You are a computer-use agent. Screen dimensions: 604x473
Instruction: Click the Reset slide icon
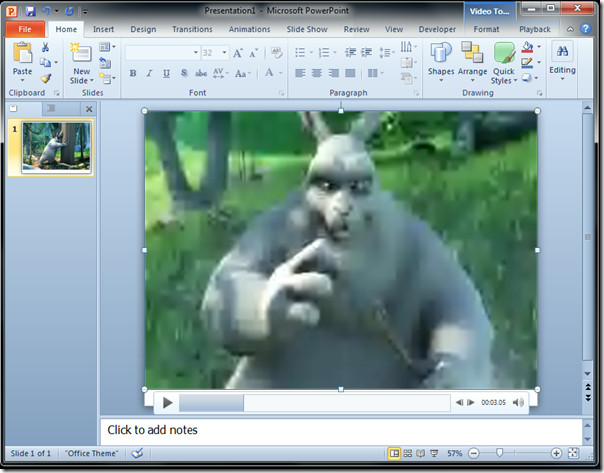105,63
